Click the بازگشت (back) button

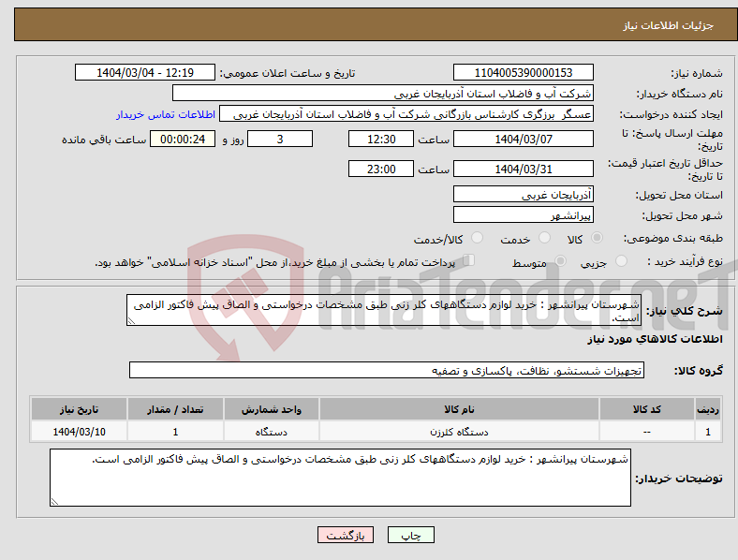[x=346, y=535]
